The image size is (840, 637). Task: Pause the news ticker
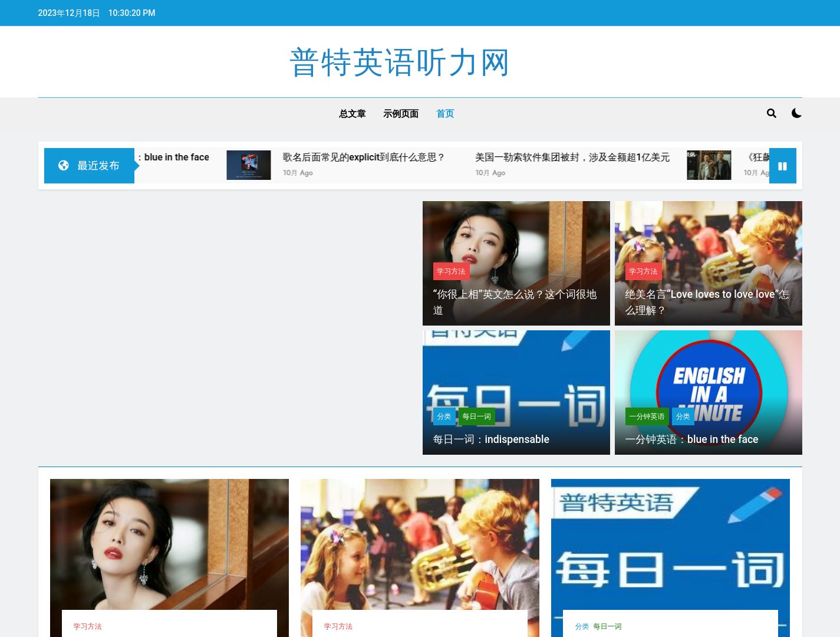(783, 166)
